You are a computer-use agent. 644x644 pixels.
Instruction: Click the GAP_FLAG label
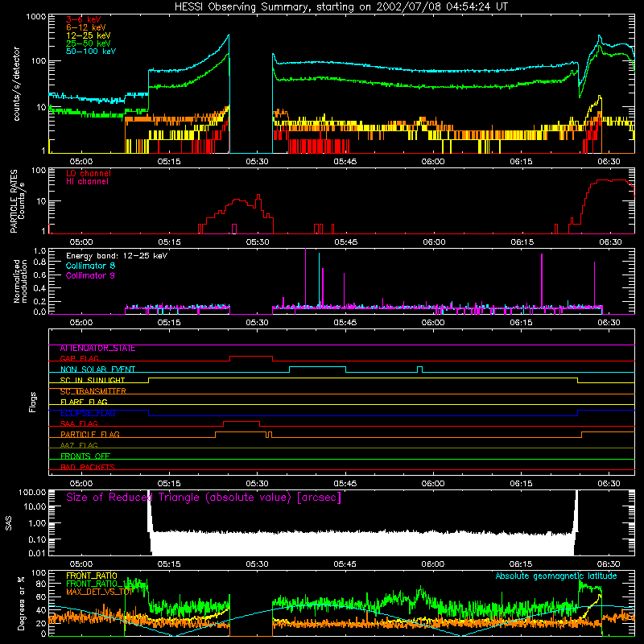pyautogui.click(x=79, y=359)
